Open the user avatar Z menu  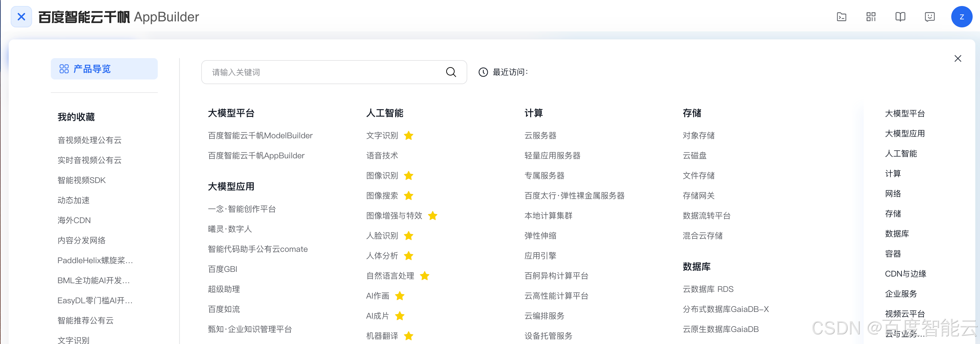(961, 17)
